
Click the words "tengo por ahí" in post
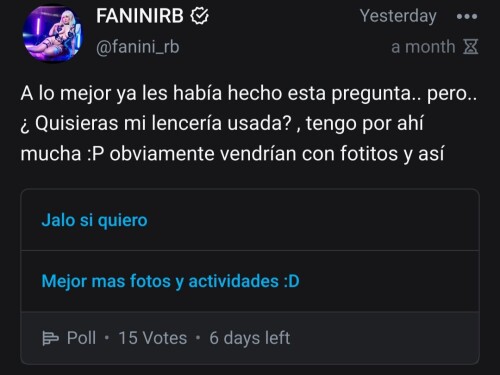point(365,124)
